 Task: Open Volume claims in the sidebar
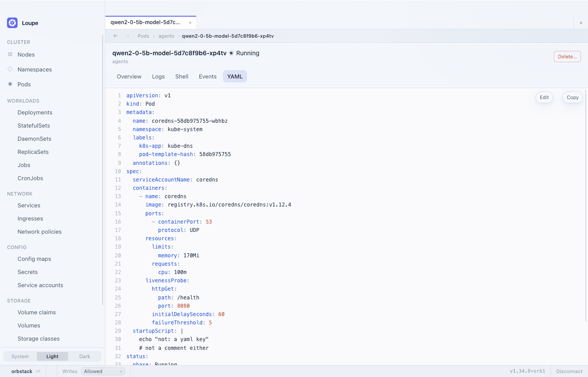(37, 312)
